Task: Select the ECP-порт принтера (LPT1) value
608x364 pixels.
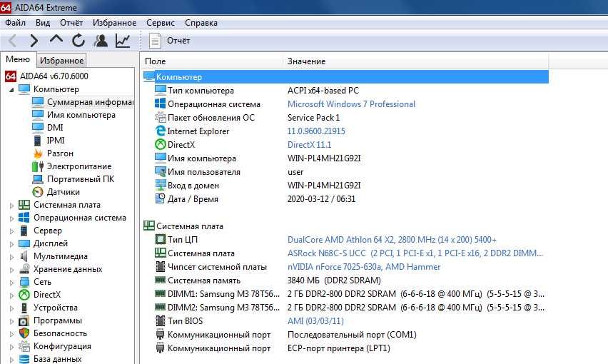Action: point(338,348)
